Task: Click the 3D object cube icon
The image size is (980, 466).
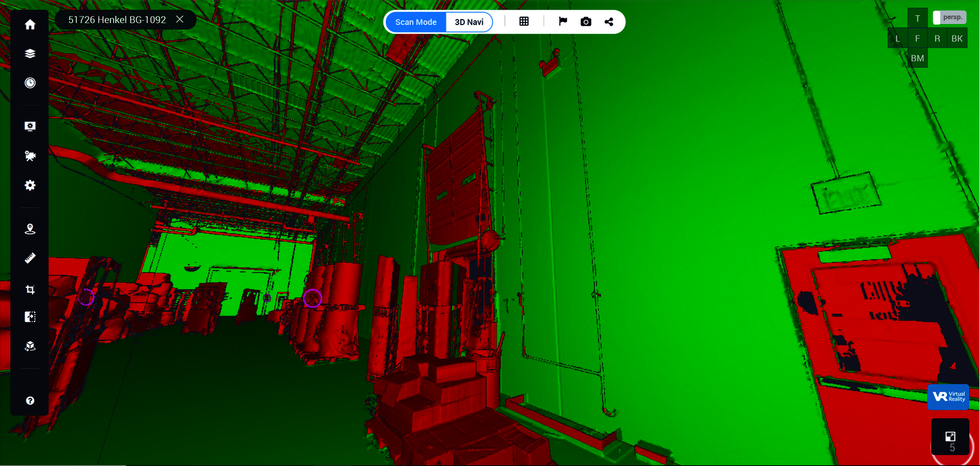Action: coord(30,346)
